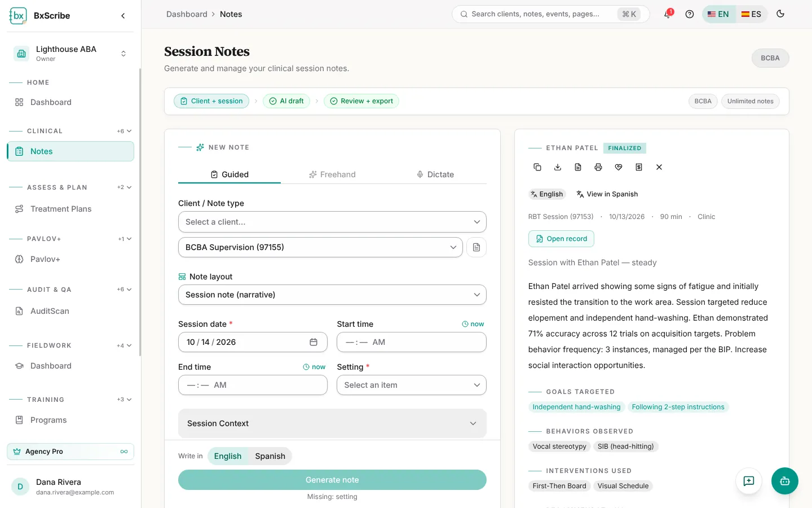Click the Review + export step
Viewport: 812px width, 508px height.
coord(361,101)
